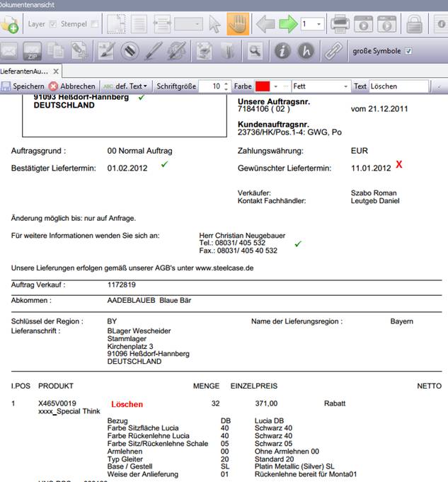Screen dimensions: 448x482
Task: Click the ellipsis button next to Farbe
Action: click(x=286, y=86)
